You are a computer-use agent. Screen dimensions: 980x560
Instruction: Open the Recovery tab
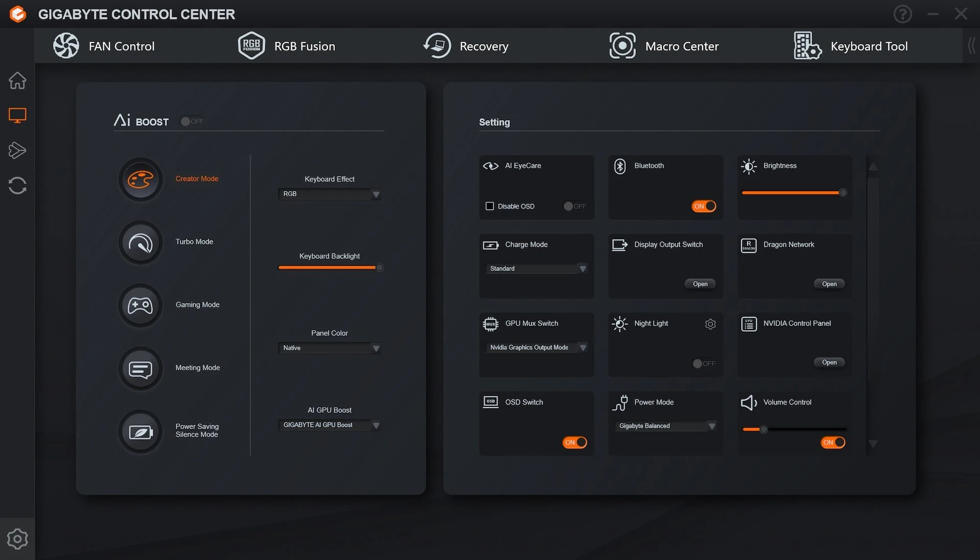pos(466,46)
